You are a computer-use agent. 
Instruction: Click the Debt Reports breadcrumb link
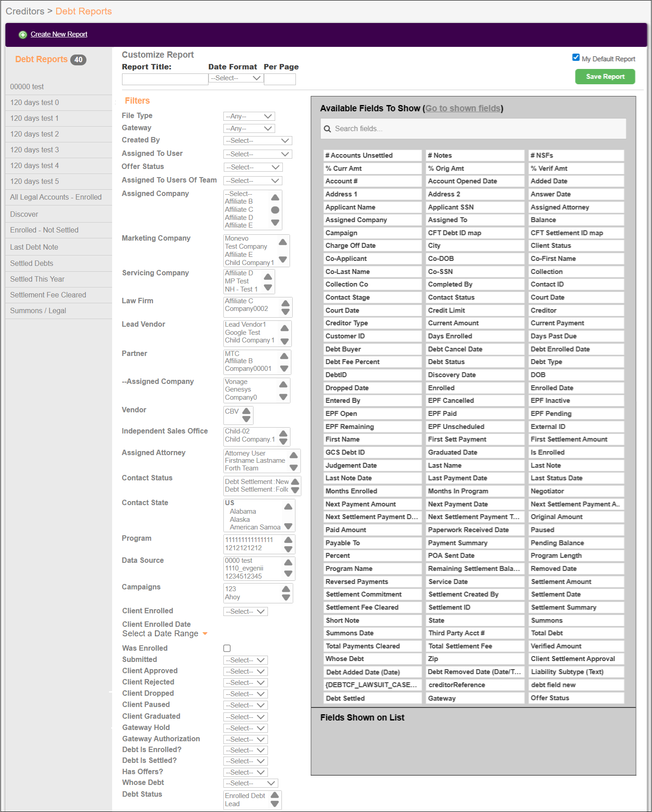[x=84, y=11]
